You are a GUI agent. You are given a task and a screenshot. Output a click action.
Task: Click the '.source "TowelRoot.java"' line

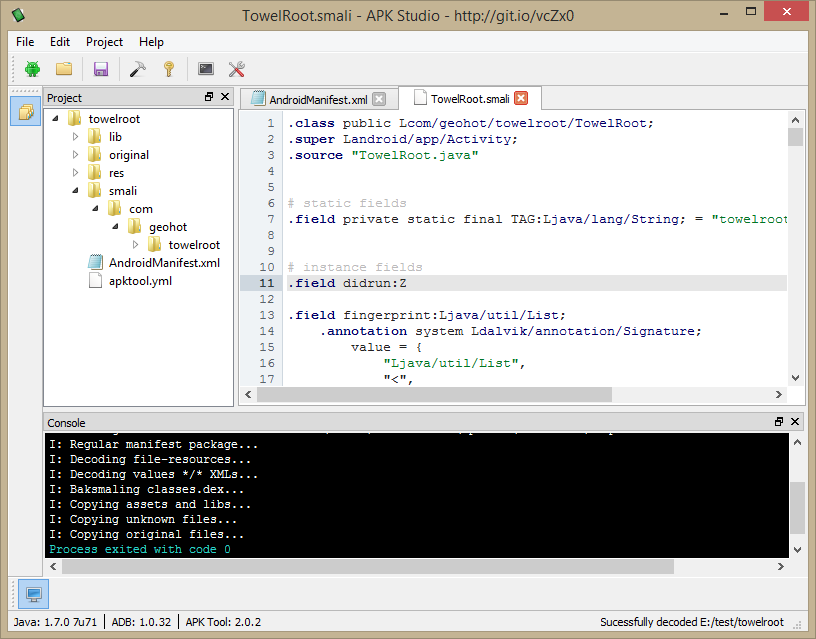[384, 155]
